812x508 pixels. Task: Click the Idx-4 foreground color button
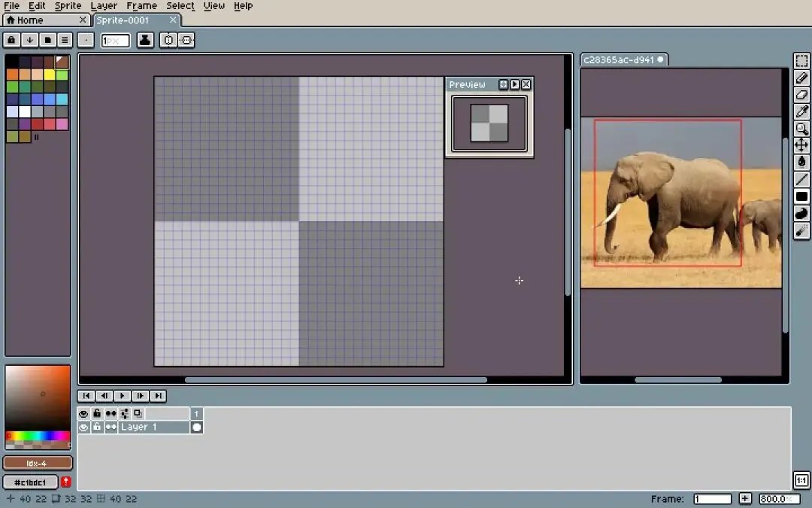click(x=38, y=463)
